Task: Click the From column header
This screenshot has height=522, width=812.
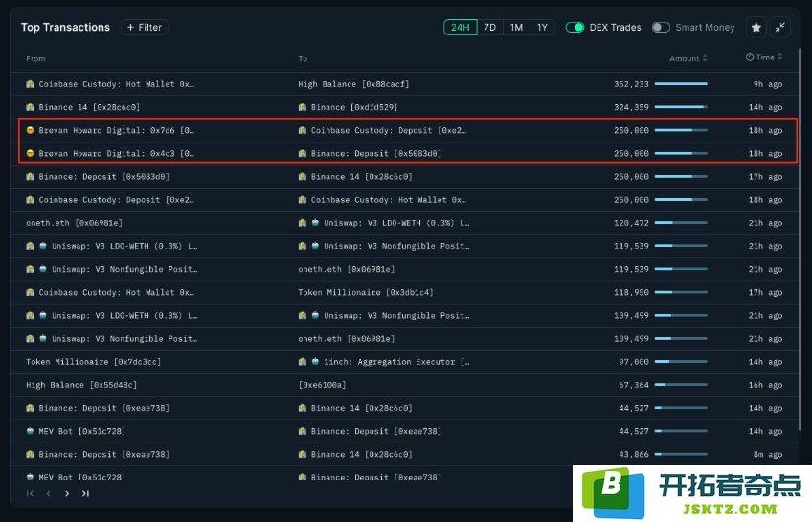Action: (35, 58)
